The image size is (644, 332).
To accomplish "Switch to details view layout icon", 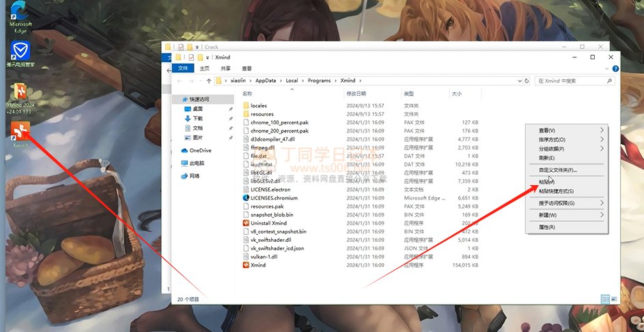I will [x=605, y=299].
